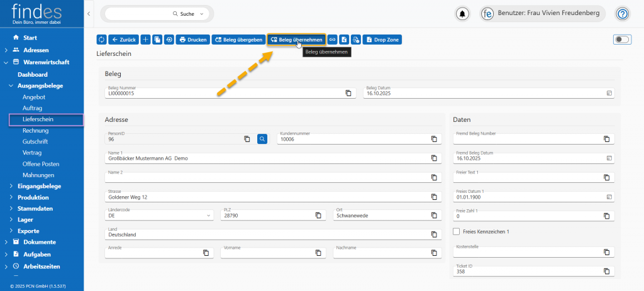This screenshot has width=644, height=291.
Task: Click the plus icon to add a new document
Action: tap(145, 40)
